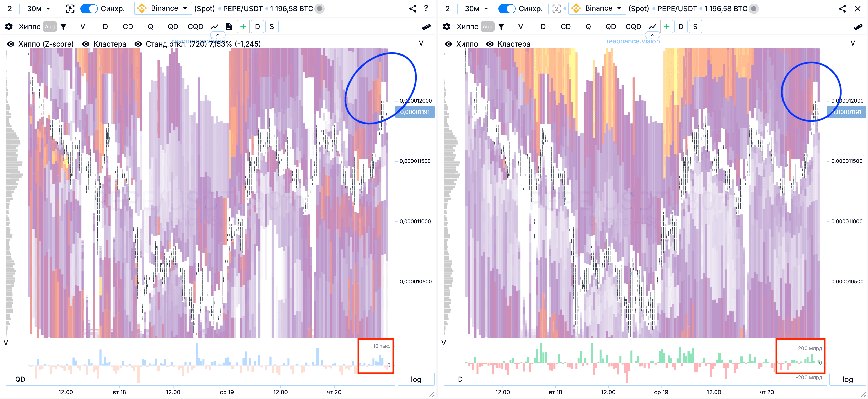Open the filter funnel in left panel
This screenshot has width=868, height=399.
coord(63,27)
